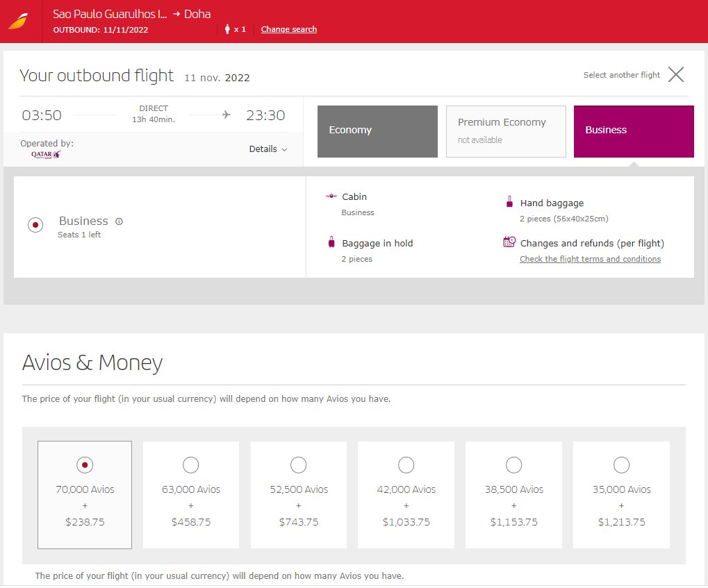
Task: Click the 11 nov. 2022 date beside heading
Action: point(217,78)
